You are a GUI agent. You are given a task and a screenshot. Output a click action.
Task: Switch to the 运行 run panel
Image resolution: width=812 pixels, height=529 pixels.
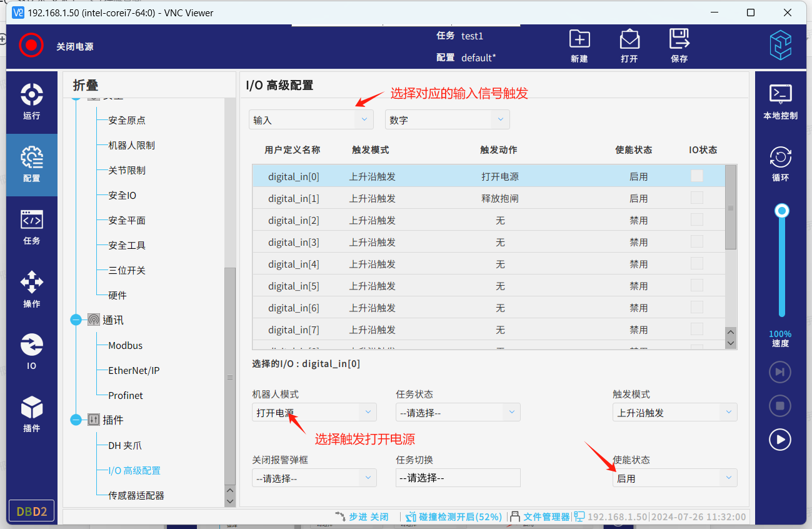(x=32, y=101)
